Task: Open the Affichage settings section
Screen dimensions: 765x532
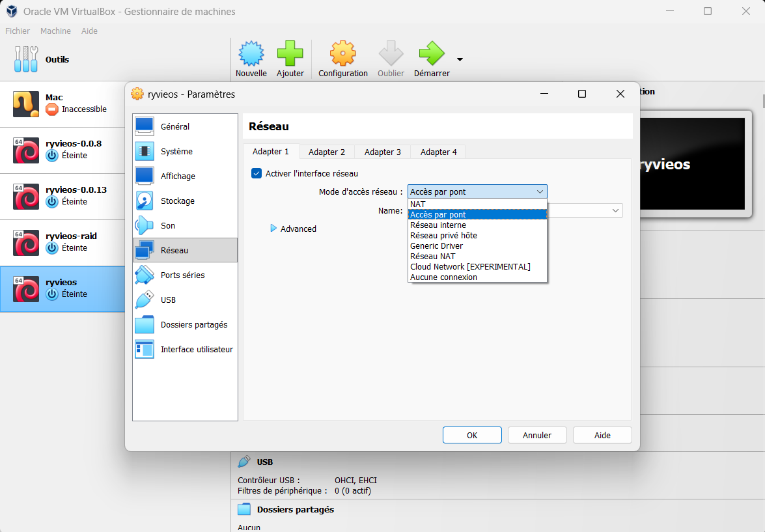Action: point(185,176)
